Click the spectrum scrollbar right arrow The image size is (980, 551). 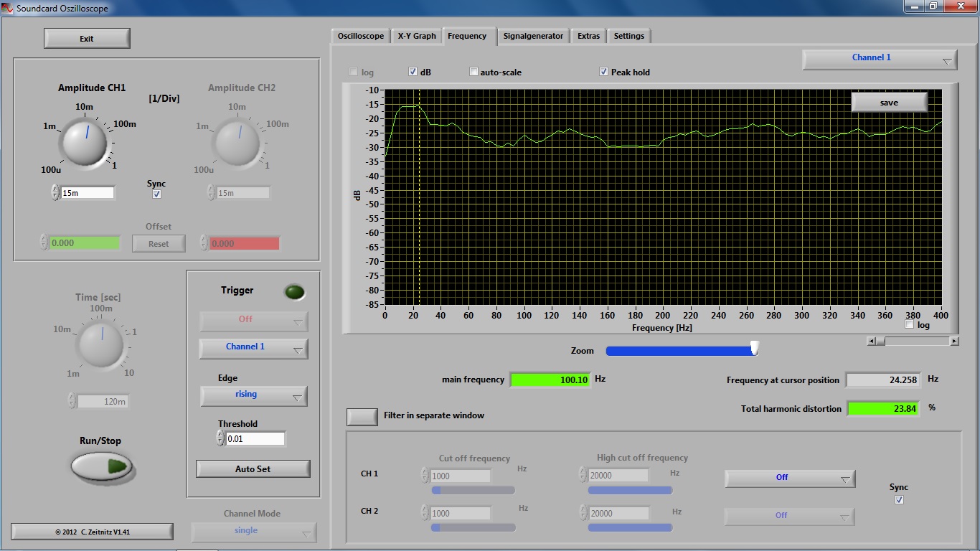tap(954, 342)
